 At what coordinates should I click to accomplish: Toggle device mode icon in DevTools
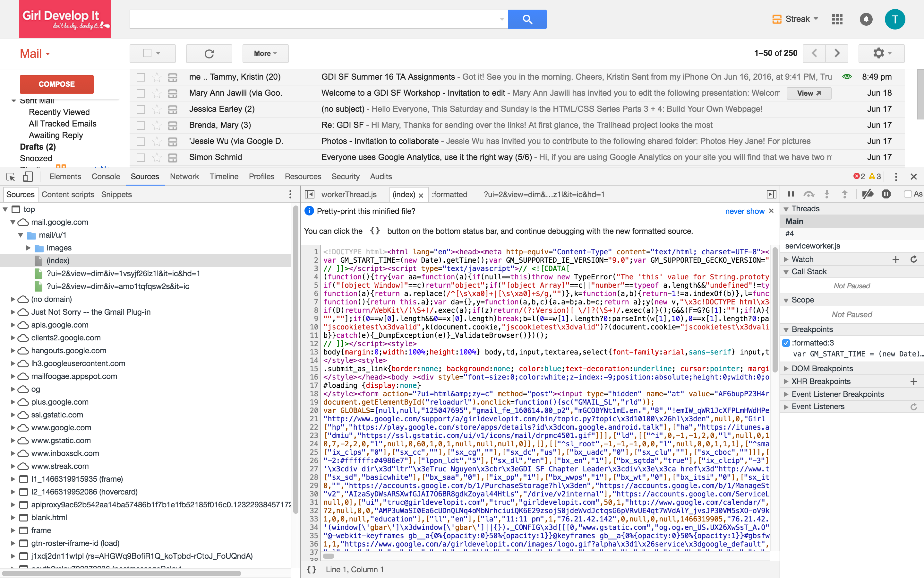click(x=28, y=177)
